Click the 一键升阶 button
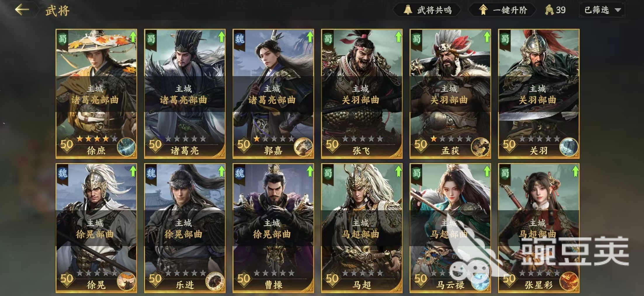644x296 pixels. [503, 10]
